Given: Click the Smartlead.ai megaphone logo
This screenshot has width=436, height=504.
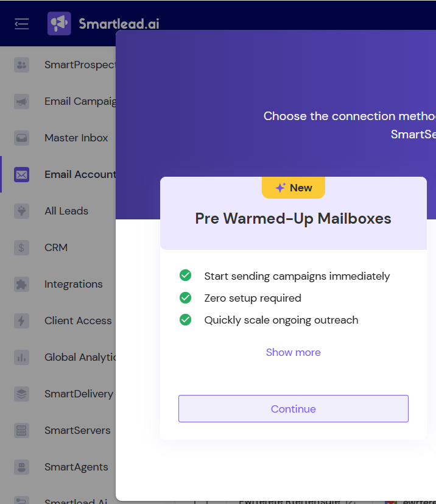Looking at the screenshot, I should click(59, 24).
